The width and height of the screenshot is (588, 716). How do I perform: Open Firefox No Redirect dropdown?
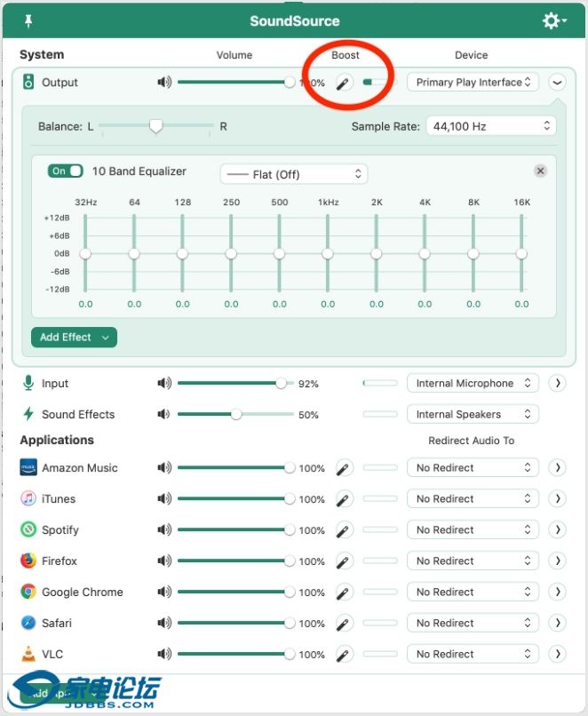(473, 561)
